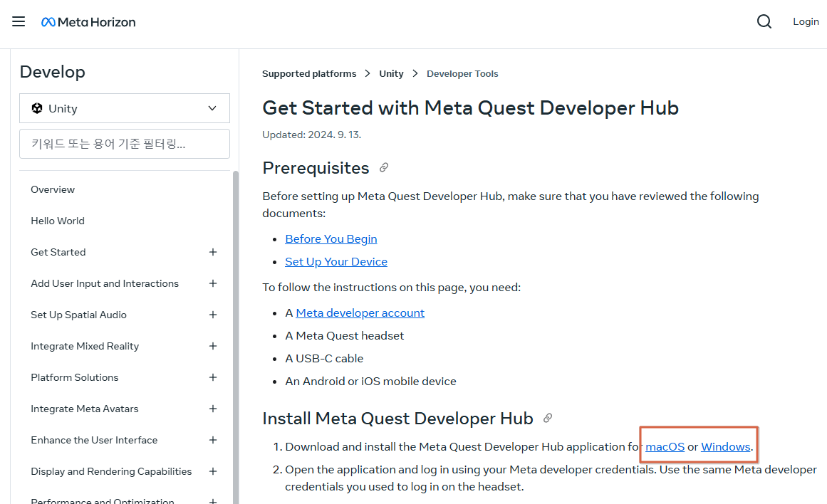This screenshot has width=827, height=504.
Task: Open the search icon
Action: [764, 21]
